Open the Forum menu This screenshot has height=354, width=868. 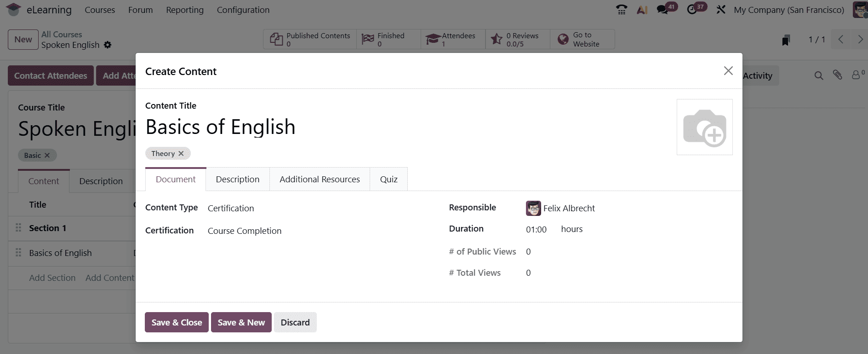140,10
